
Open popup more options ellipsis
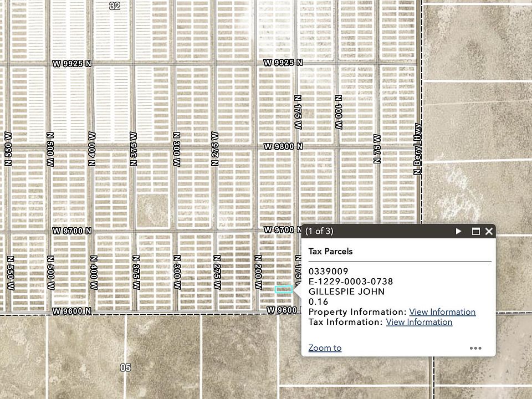tap(475, 348)
